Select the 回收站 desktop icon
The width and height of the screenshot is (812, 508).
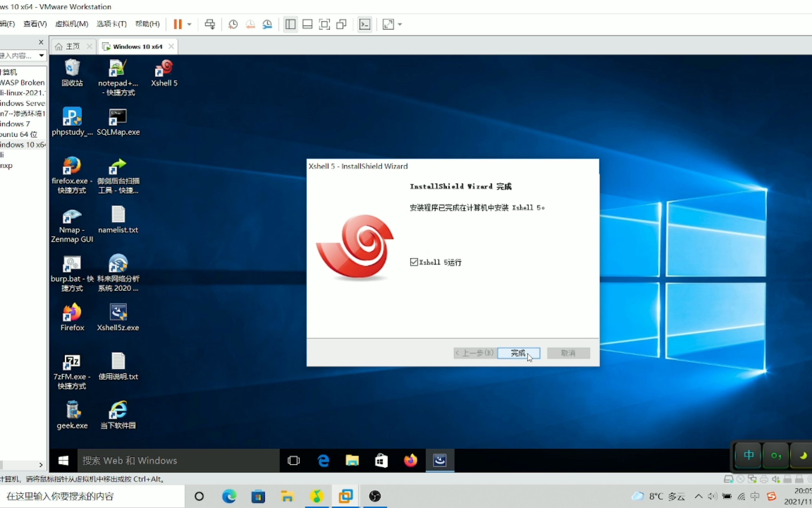pos(72,73)
